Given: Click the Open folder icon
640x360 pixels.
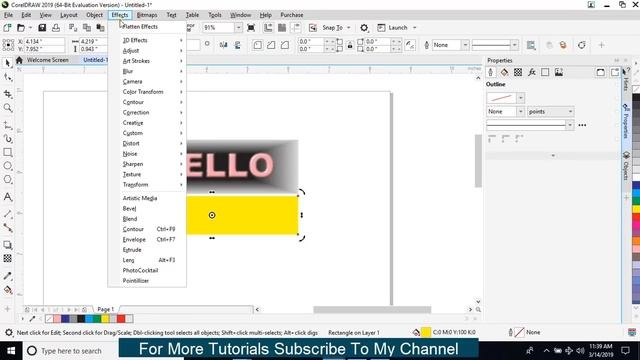Looking at the screenshot, I should 21,28.
